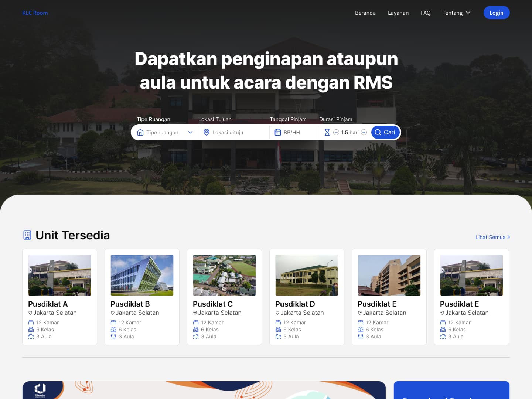Select the building icon beside Tipe ruangan

[140, 132]
